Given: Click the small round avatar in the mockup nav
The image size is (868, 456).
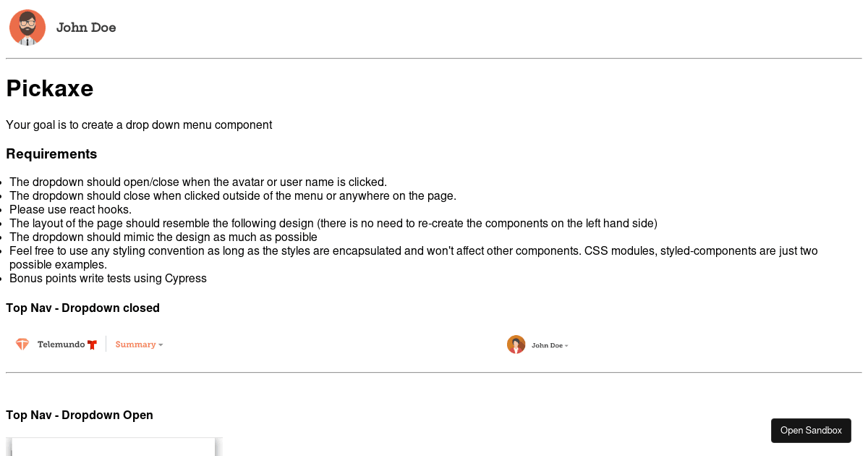Looking at the screenshot, I should point(516,345).
